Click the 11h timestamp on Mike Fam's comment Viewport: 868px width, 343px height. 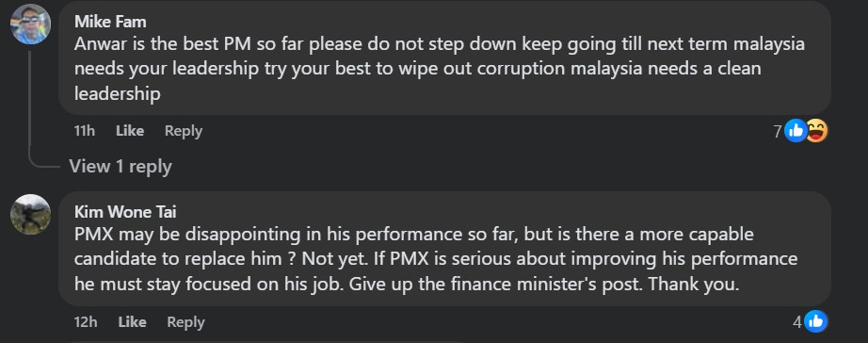click(85, 131)
